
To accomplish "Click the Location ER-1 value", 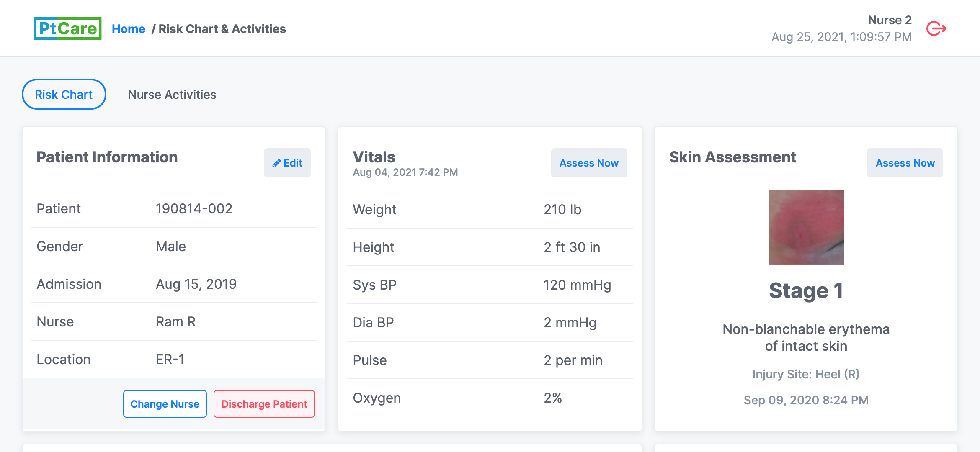I will (x=170, y=360).
